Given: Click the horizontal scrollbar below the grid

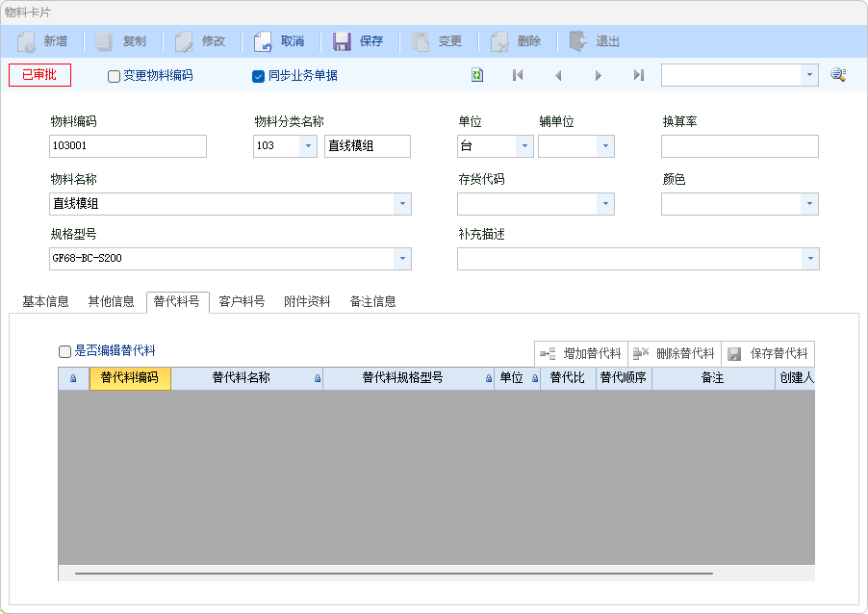Looking at the screenshot, I should click(x=394, y=574).
